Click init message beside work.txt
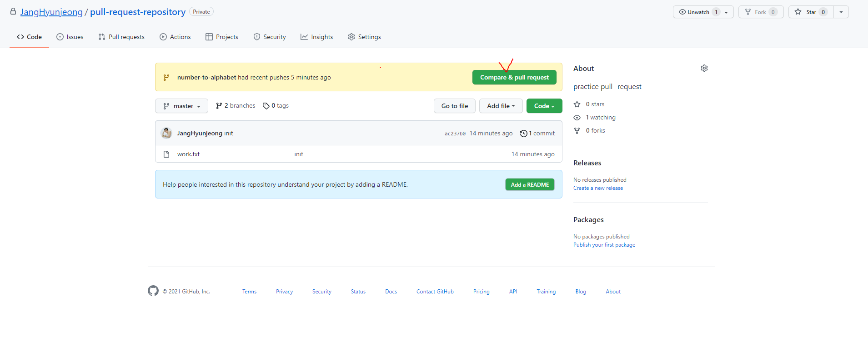This screenshot has height=362, width=868. (299, 154)
